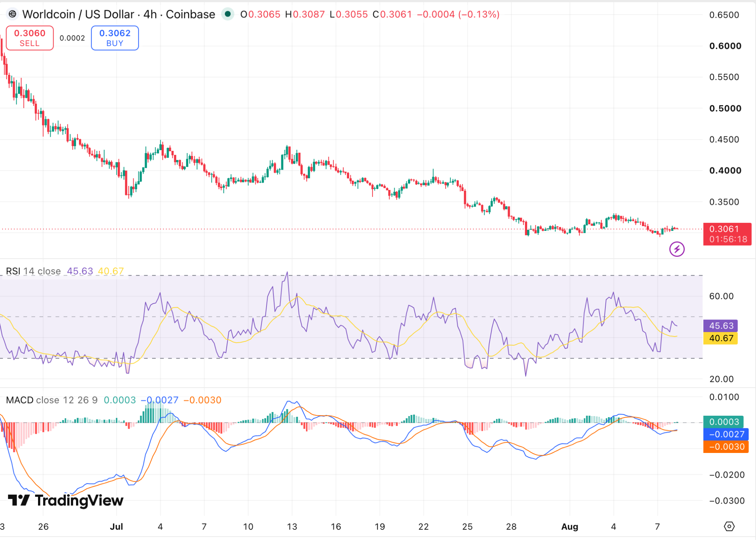
Task: Click the 22 date label on time axis
Action: coord(423,526)
